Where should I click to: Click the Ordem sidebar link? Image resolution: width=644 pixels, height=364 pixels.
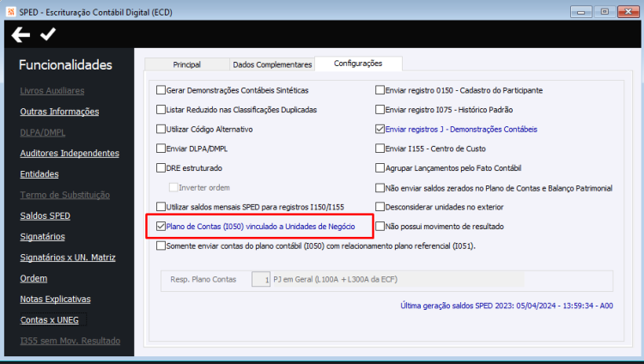click(x=33, y=278)
